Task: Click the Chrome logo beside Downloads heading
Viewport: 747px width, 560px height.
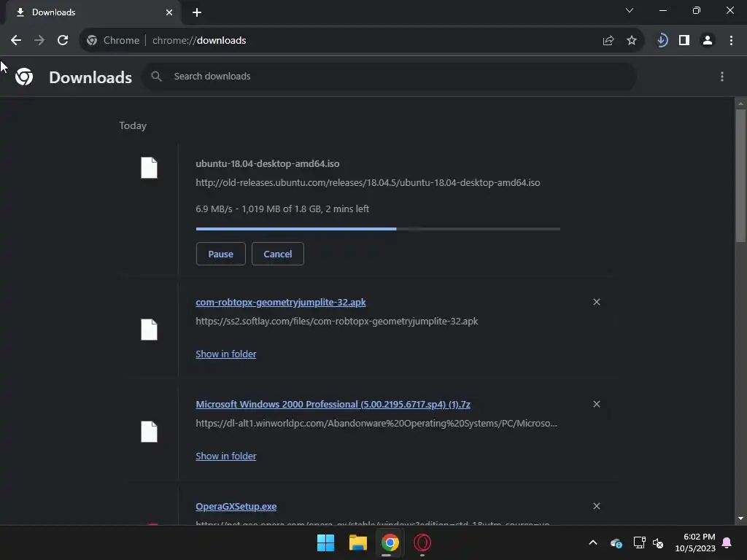Action: pos(24,77)
